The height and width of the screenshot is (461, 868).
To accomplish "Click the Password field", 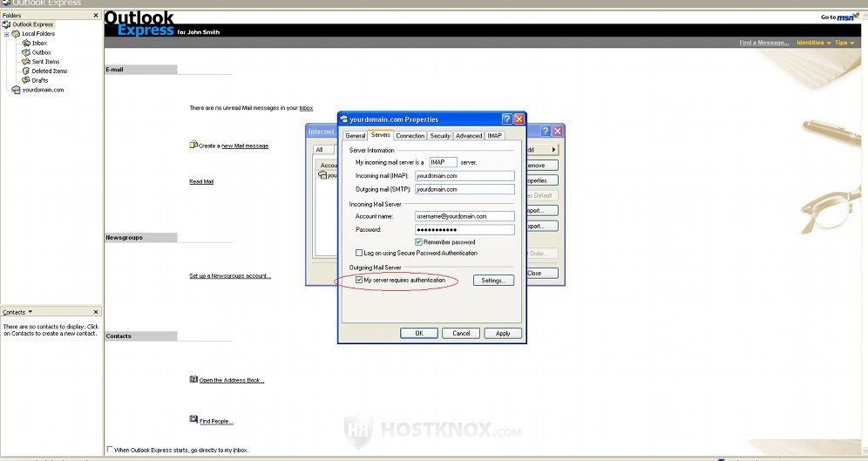I will [465, 230].
